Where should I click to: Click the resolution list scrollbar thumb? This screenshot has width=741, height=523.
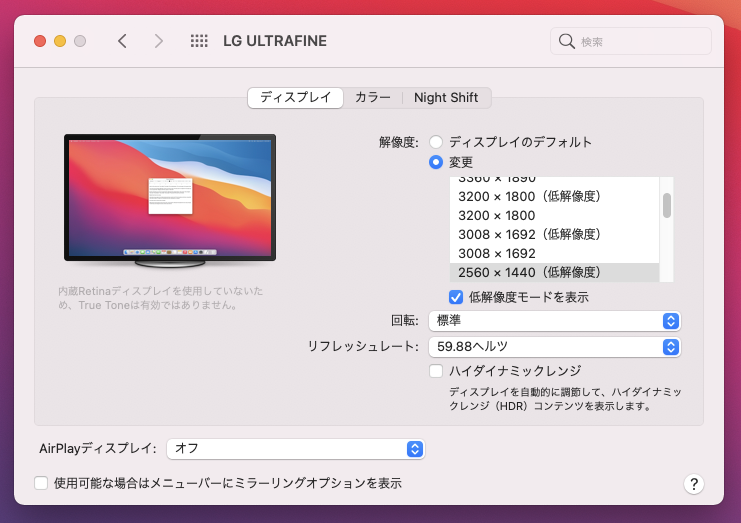667,206
